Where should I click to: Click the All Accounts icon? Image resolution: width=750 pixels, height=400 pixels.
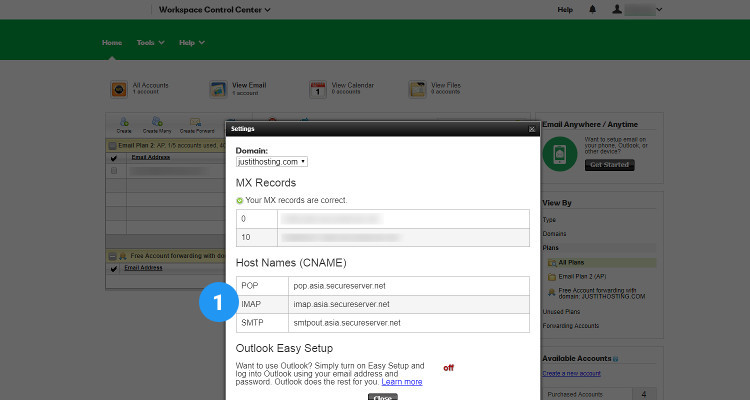pyautogui.click(x=119, y=89)
